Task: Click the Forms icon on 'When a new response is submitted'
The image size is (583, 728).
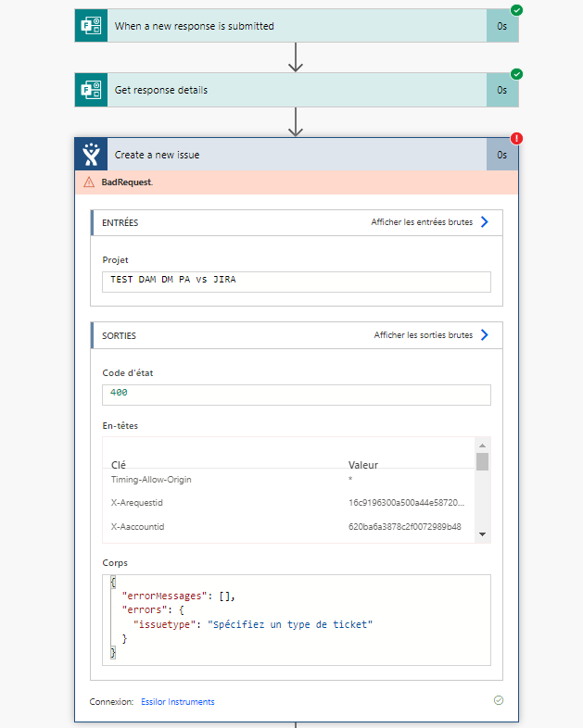Action: (91, 26)
